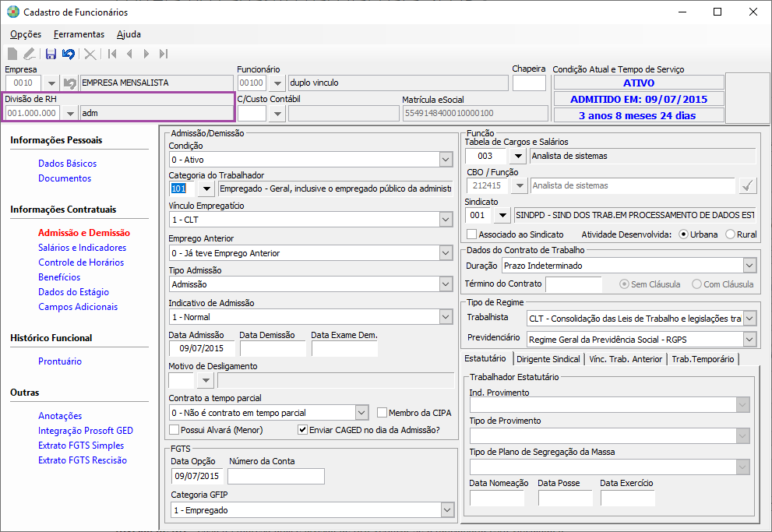The width and height of the screenshot is (772, 532).
Task: Select the Rural radio button
Action: click(x=730, y=234)
